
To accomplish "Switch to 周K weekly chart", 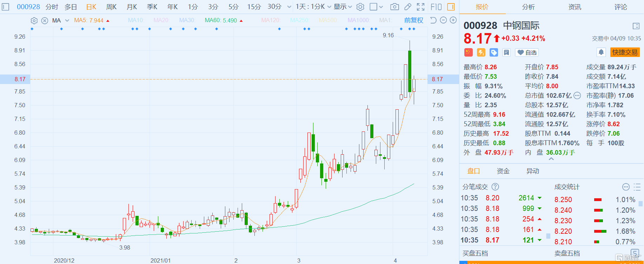I will [111, 7].
